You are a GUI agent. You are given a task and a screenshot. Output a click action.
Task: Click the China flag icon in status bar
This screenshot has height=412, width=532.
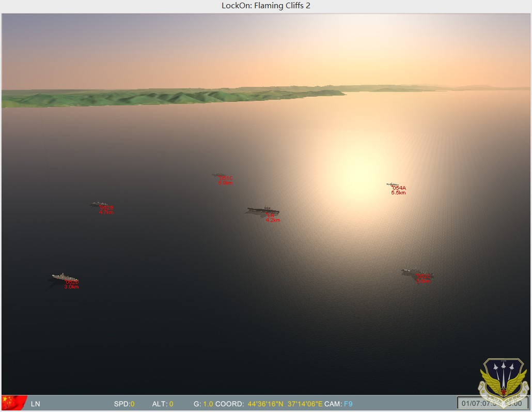[14, 403]
